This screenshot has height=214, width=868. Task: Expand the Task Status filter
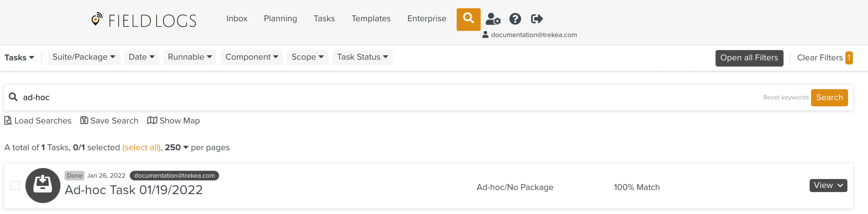pyautogui.click(x=362, y=57)
